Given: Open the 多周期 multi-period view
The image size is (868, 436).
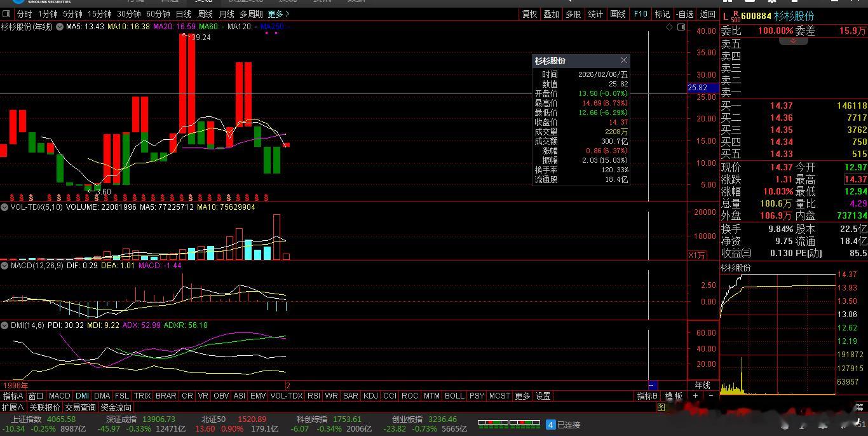Looking at the screenshot, I should point(251,14).
